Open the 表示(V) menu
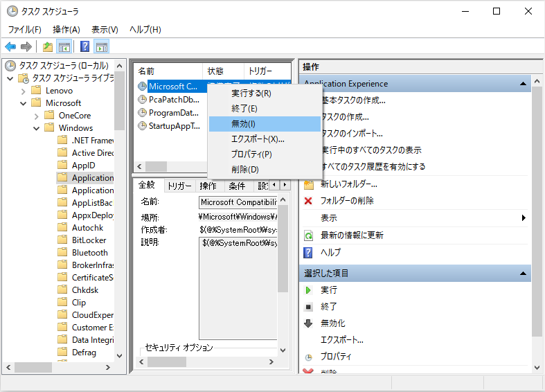Screen dimensions: 545x392 [105, 30]
